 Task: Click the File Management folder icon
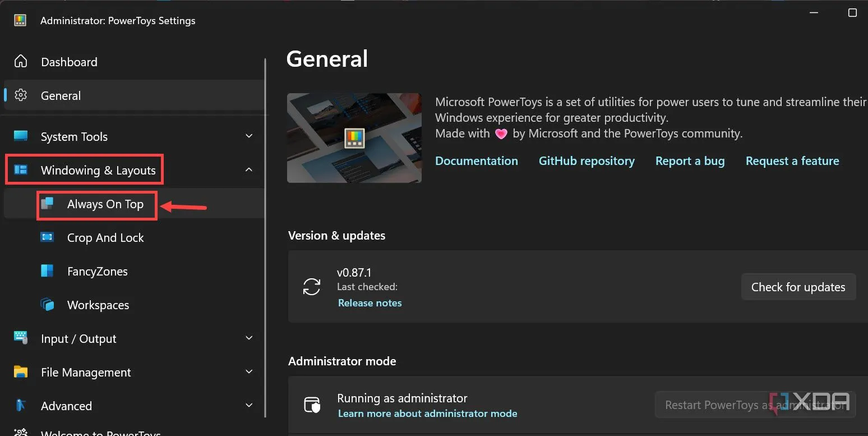pos(21,371)
